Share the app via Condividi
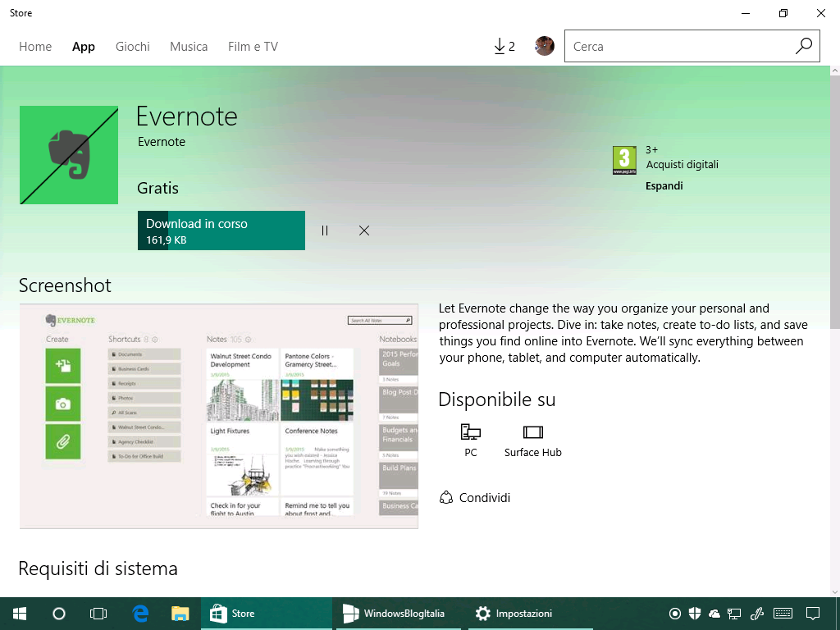840x630 pixels. click(475, 498)
